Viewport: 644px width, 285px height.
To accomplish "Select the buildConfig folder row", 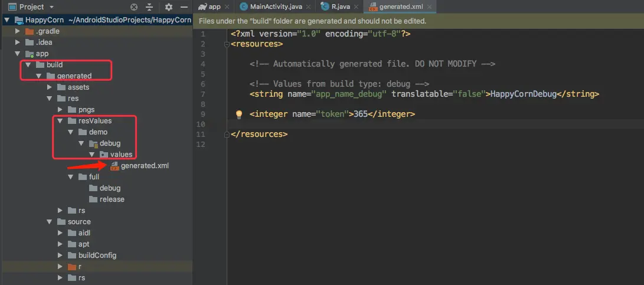I will [x=96, y=255].
